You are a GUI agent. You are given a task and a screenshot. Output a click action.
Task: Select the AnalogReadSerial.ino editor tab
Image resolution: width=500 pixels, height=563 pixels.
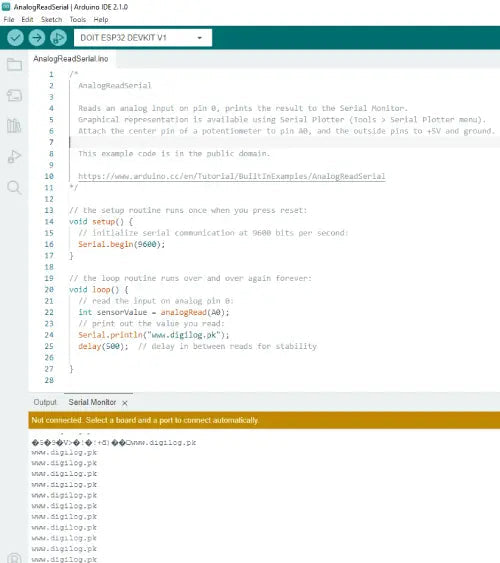point(71,59)
